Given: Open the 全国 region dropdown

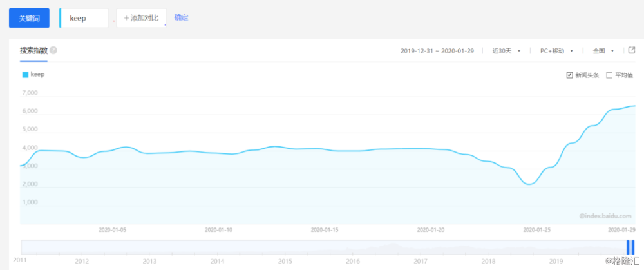Looking at the screenshot, I should [x=603, y=51].
